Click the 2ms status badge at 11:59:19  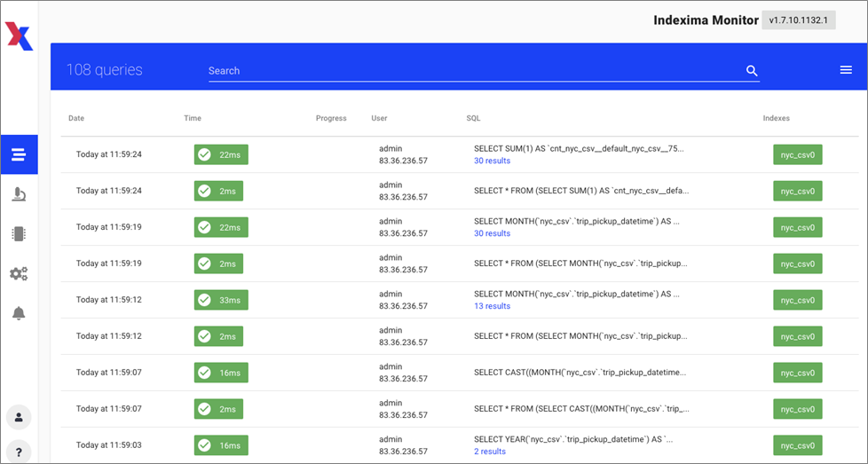(218, 263)
